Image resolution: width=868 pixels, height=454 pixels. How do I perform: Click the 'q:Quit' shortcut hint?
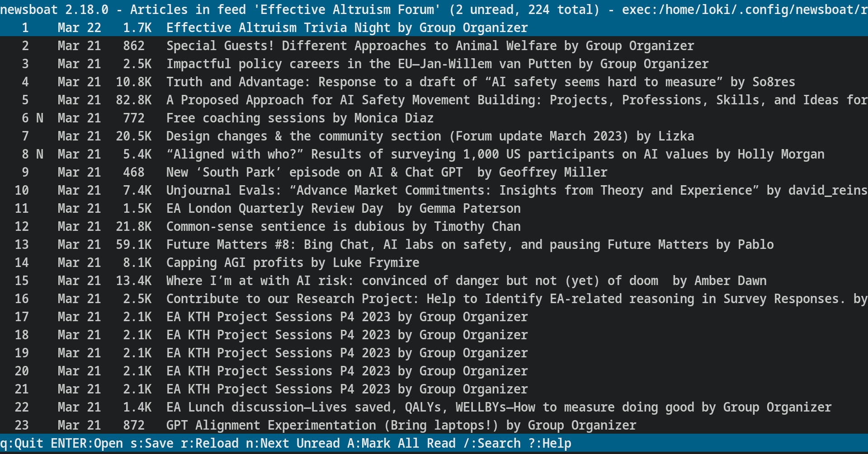click(22, 443)
